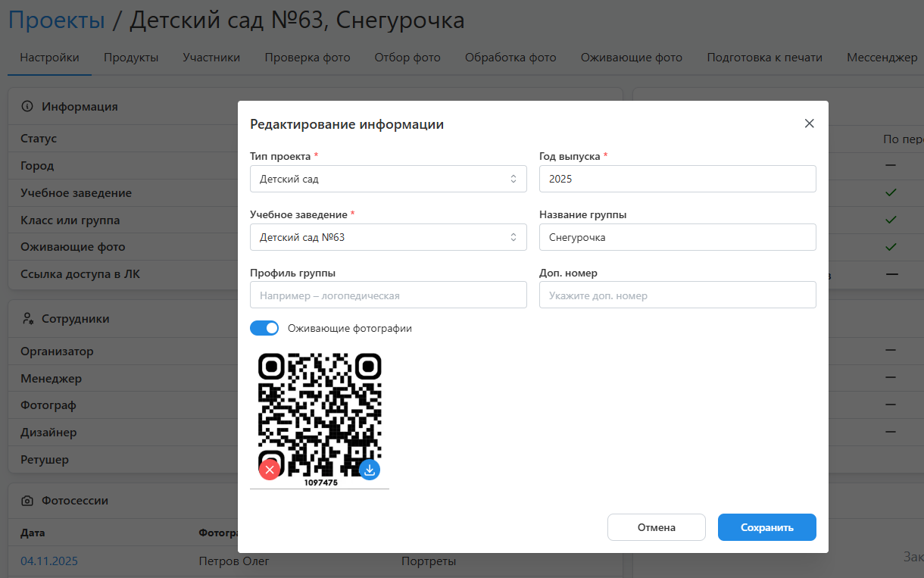Click the camera icon beside Фотосессии
924x578 pixels.
[28, 501]
